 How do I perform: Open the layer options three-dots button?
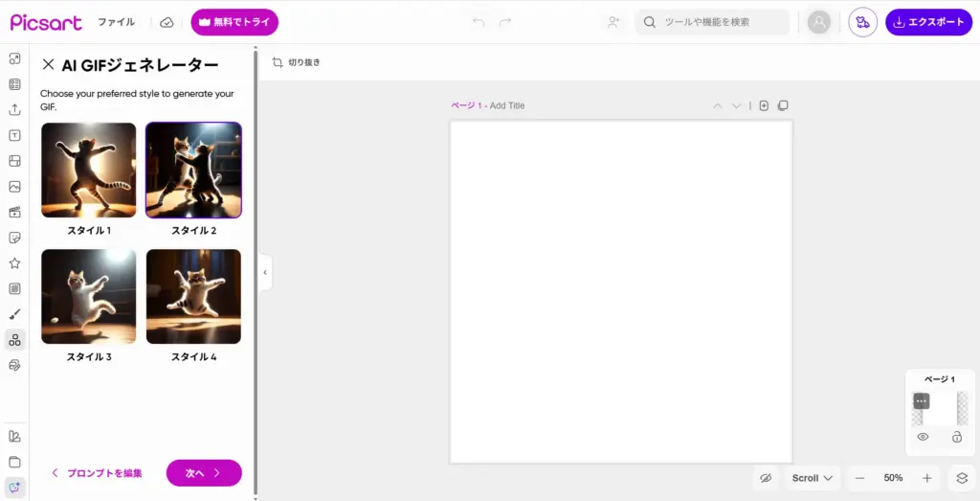coord(922,401)
